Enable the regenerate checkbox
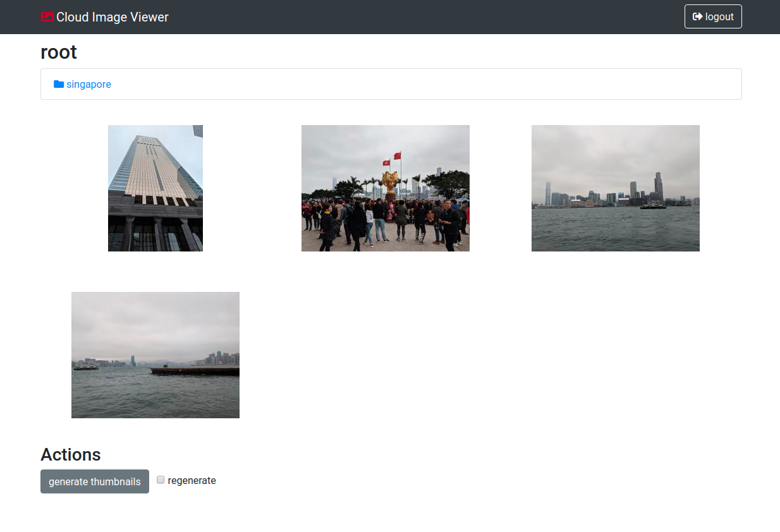 161,480
